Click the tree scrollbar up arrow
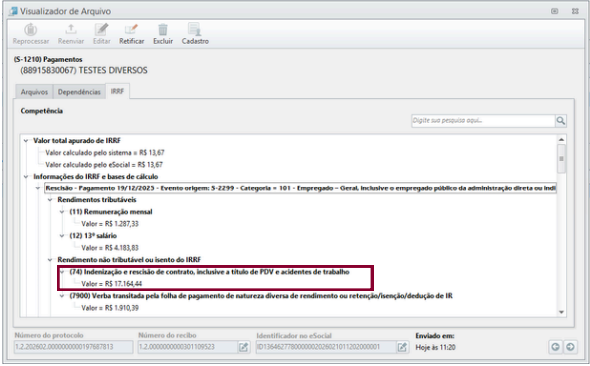This screenshot has width=590, height=366. point(561,140)
